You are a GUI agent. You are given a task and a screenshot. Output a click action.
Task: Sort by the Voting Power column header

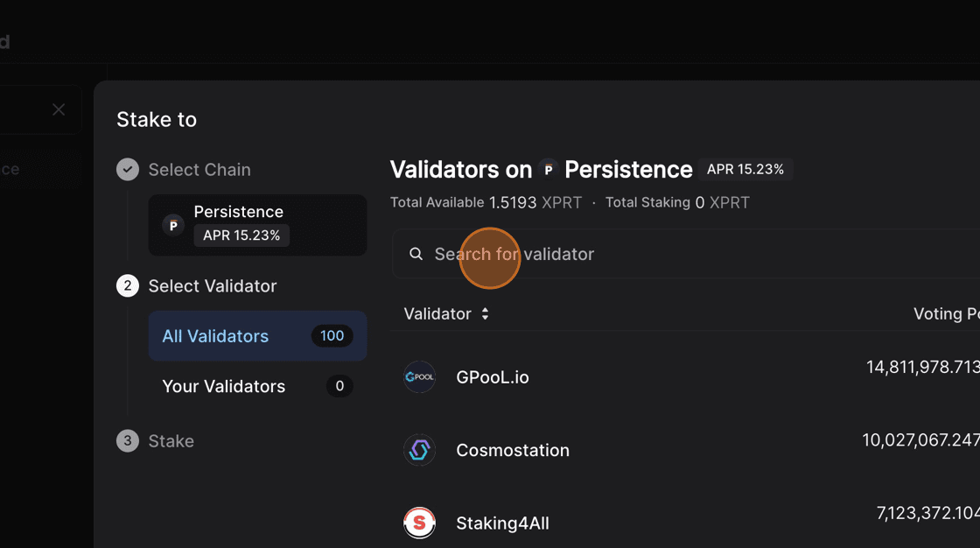point(945,314)
